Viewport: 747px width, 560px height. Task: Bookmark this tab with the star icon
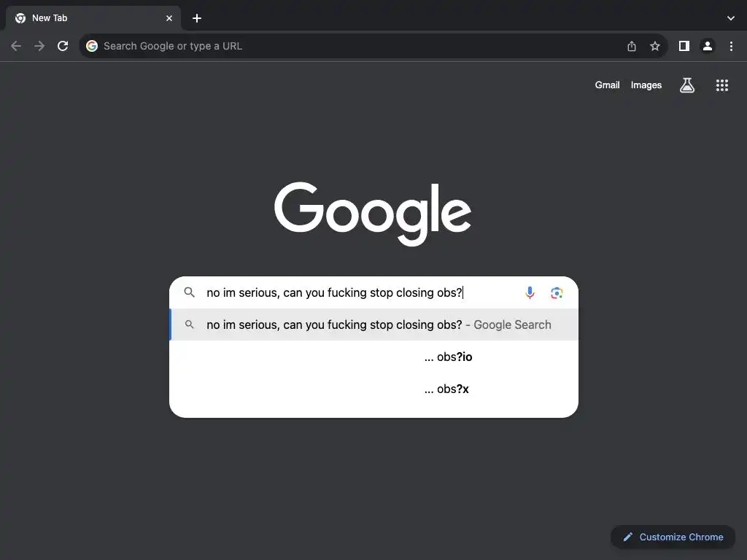pyautogui.click(x=655, y=46)
